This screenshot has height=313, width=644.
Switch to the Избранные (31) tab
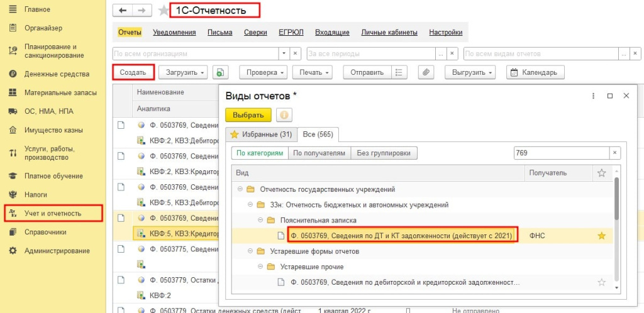[261, 134]
